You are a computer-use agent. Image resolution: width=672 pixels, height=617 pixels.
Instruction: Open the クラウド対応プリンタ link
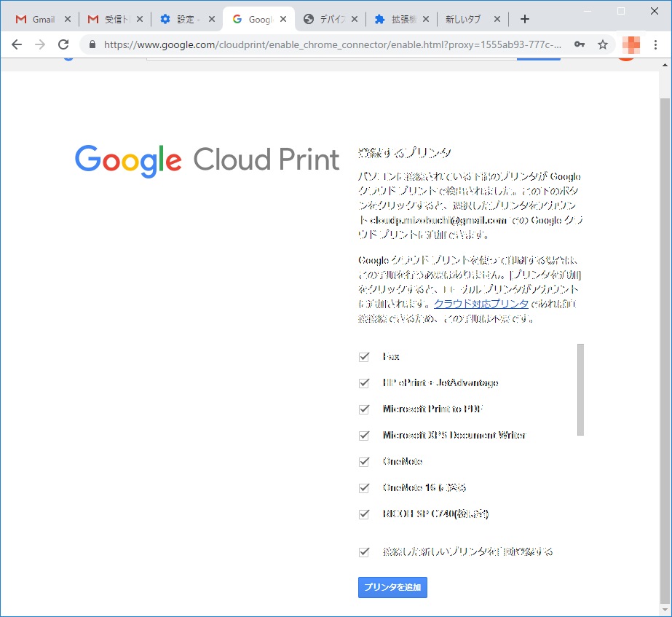click(481, 304)
